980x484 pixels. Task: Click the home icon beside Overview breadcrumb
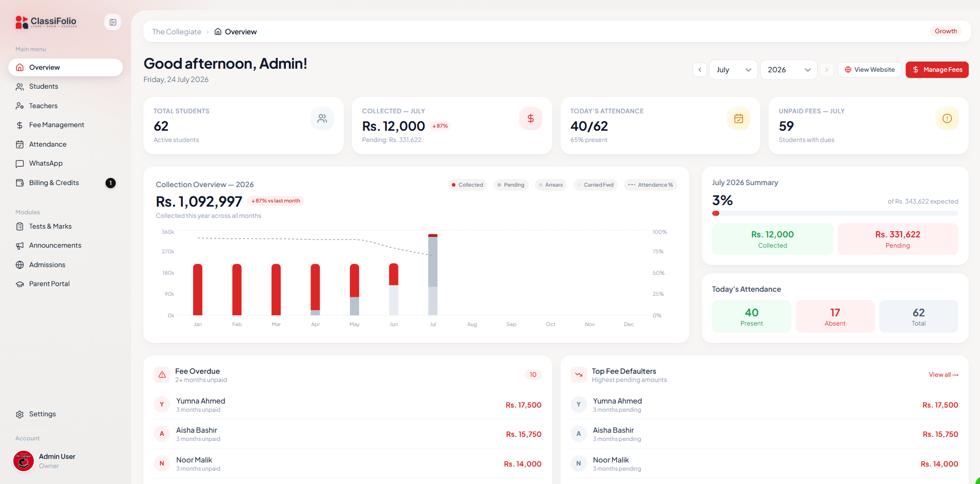[x=218, y=32]
